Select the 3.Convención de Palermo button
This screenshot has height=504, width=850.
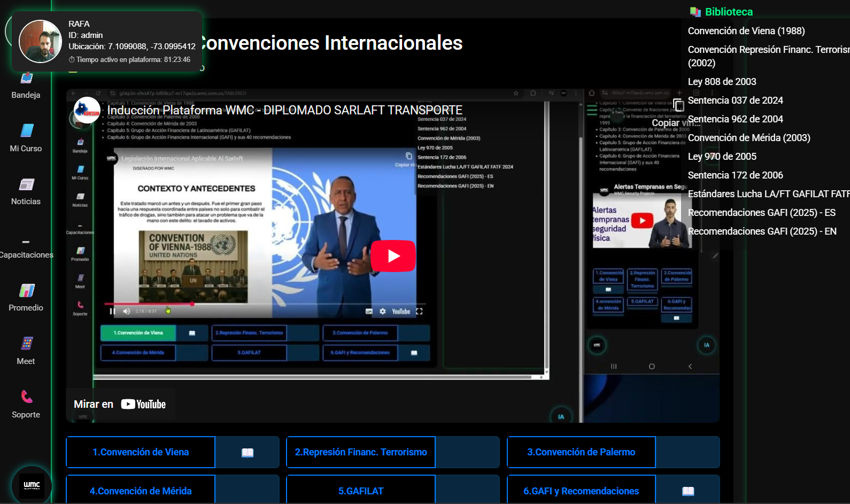click(581, 452)
